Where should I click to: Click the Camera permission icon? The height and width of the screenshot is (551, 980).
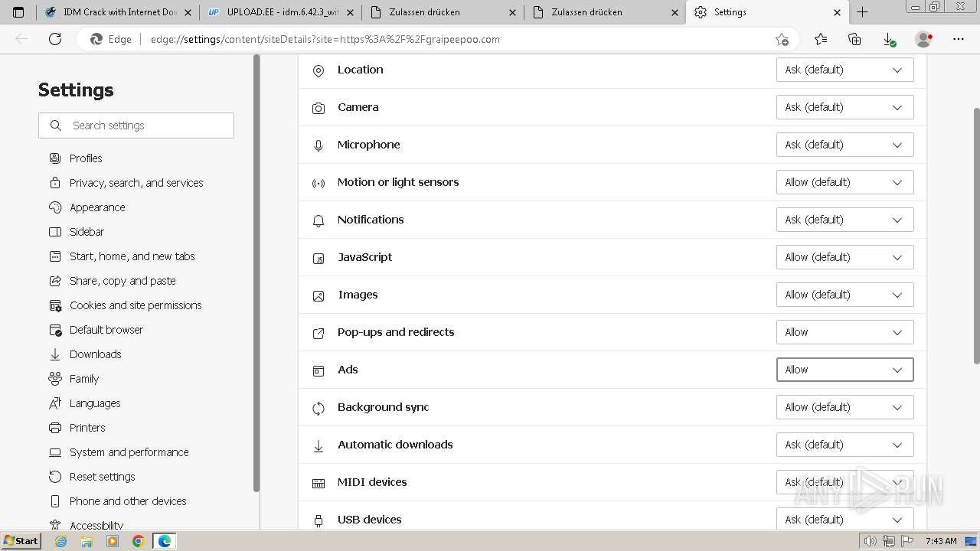318,108
